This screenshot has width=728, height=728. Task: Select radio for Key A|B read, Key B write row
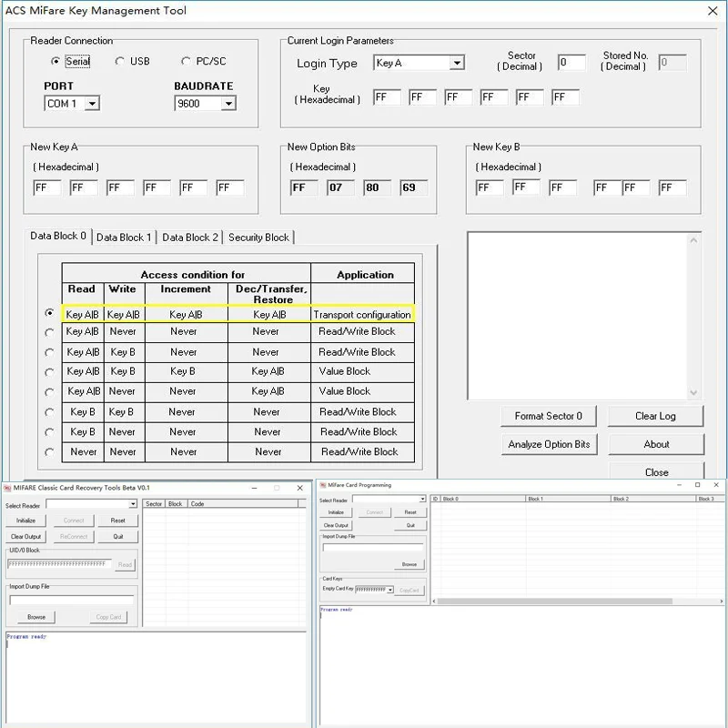pos(49,352)
